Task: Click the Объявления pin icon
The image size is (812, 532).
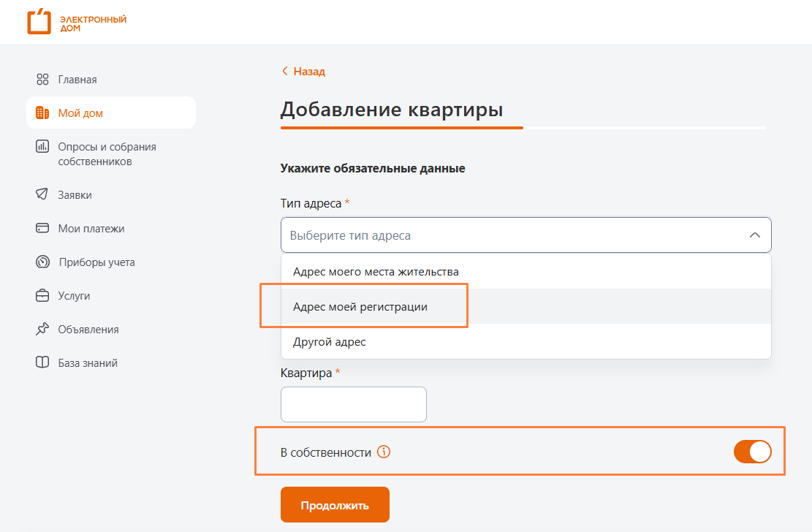Action: click(x=42, y=330)
